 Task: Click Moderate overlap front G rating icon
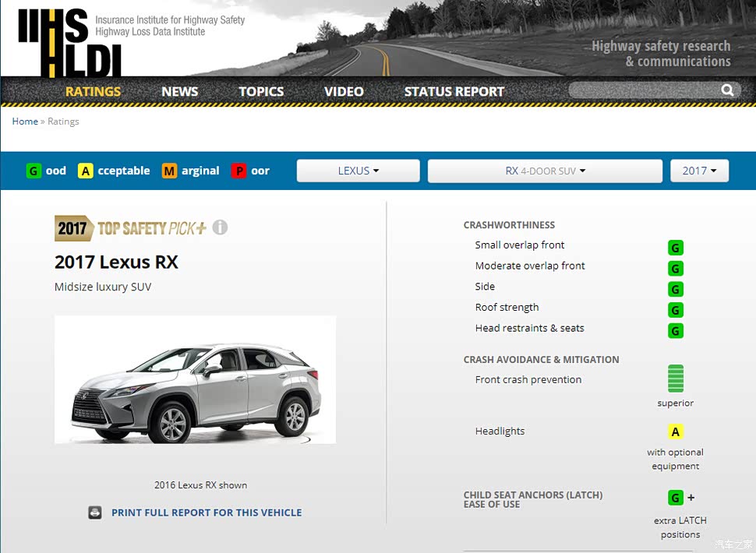[x=676, y=268]
